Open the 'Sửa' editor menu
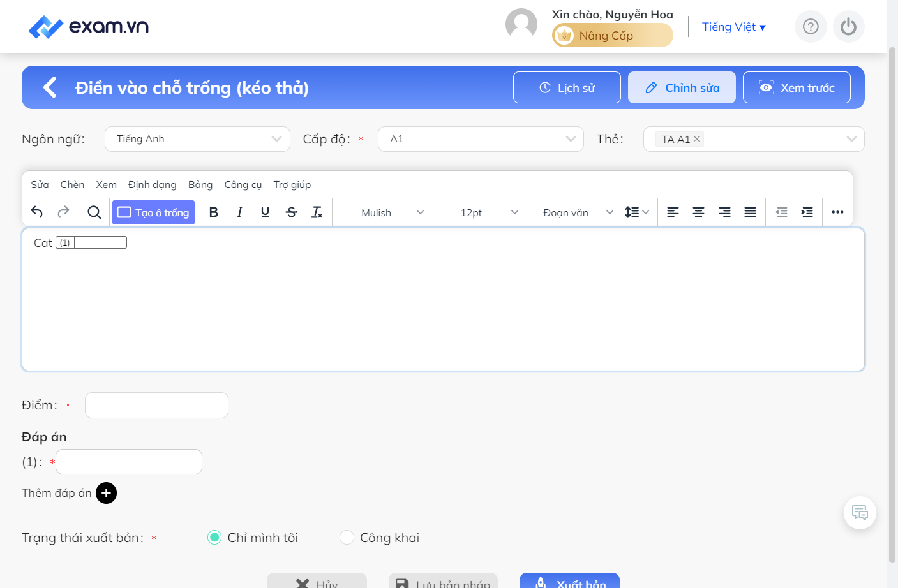898x588 pixels. pyautogui.click(x=40, y=185)
